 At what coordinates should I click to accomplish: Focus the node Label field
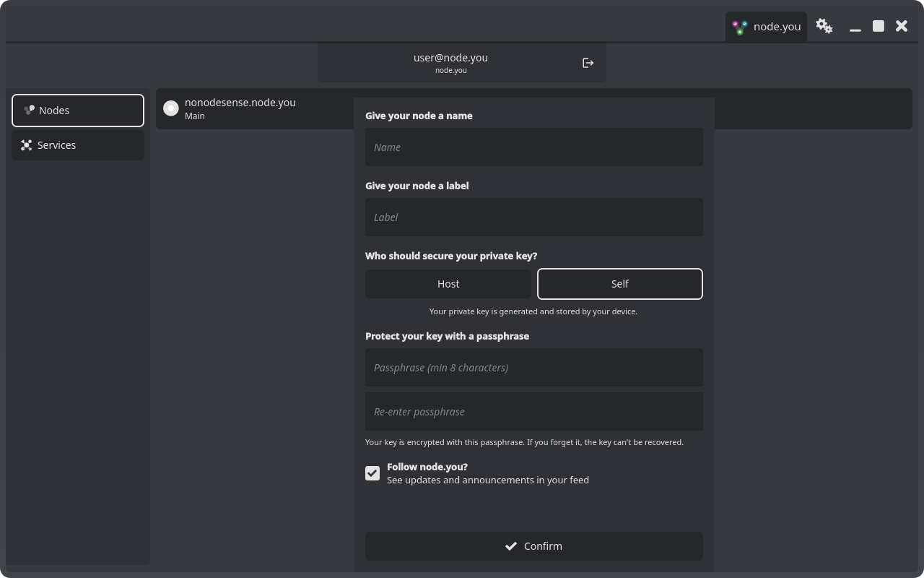[x=534, y=217]
